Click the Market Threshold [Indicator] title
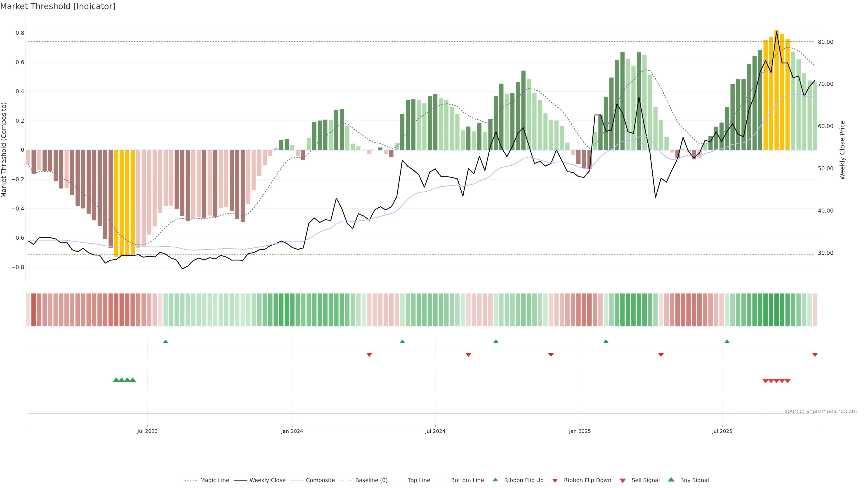 click(58, 6)
